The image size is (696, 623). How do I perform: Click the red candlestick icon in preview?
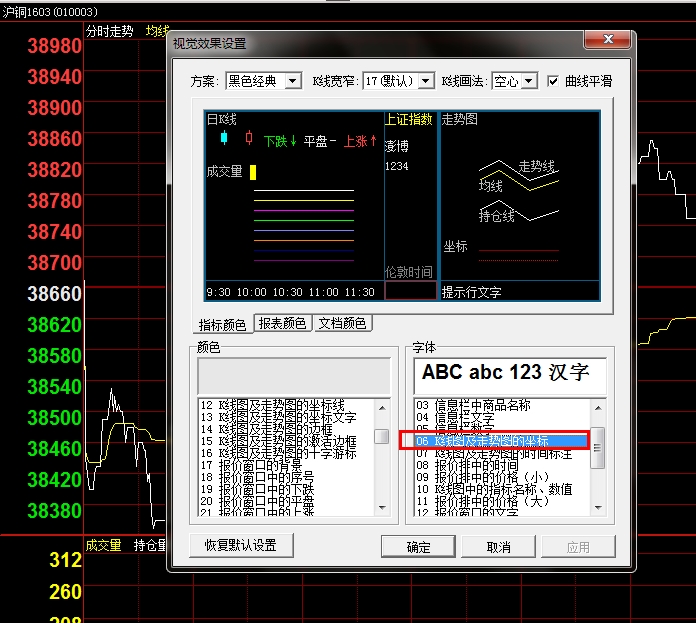coord(249,138)
